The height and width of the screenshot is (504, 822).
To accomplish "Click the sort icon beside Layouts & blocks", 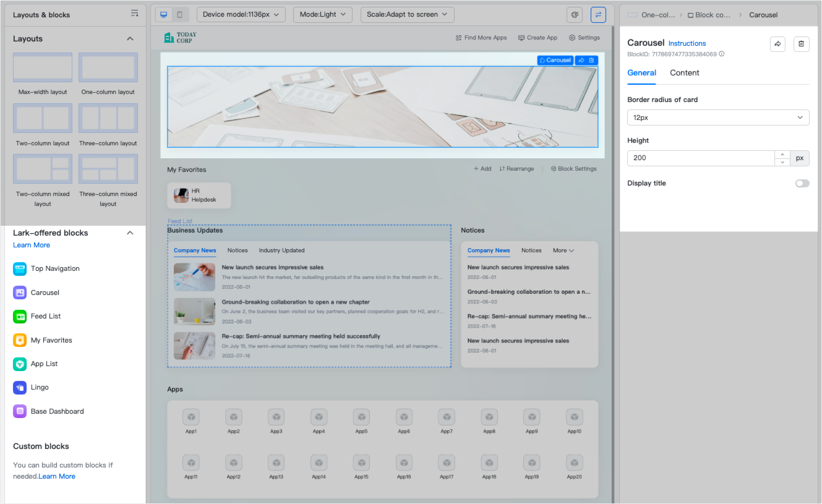I will click(x=134, y=14).
